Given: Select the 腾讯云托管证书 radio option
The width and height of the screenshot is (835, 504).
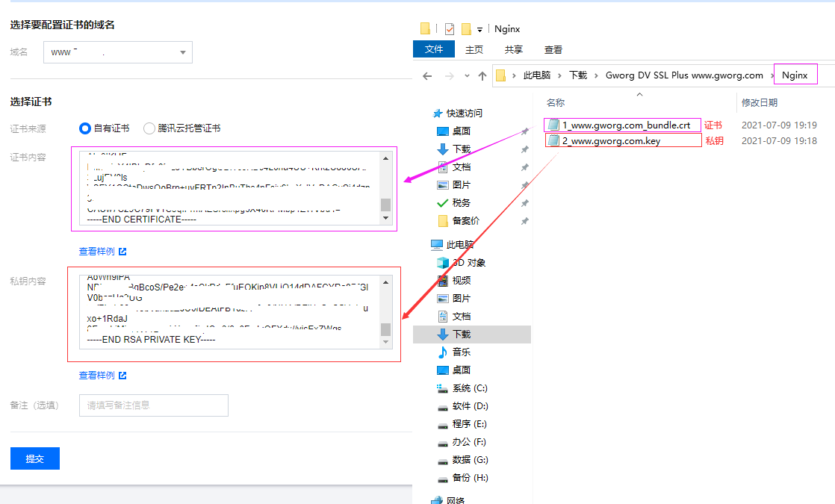Looking at the screenshot, I should tap(149, 128).
